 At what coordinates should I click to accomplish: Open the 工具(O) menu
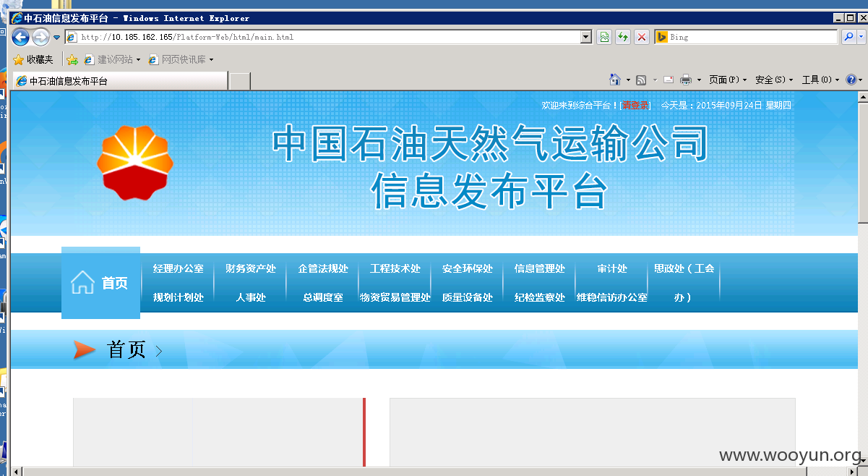coord(820,80)
